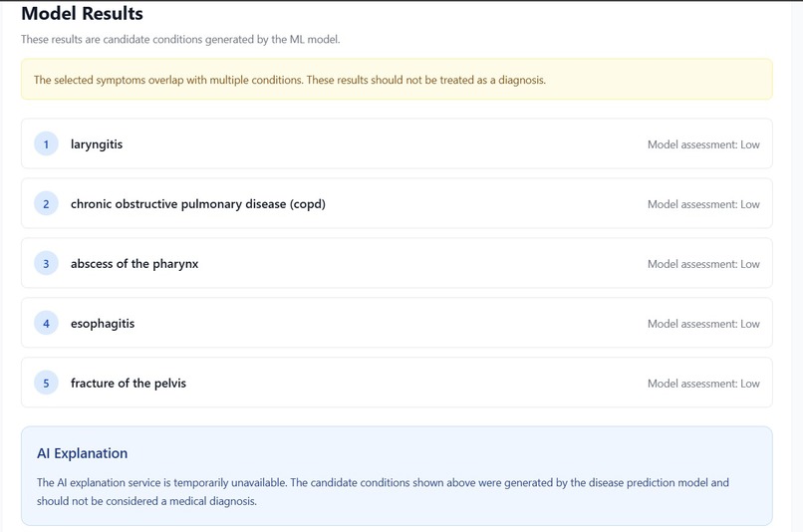Click model assessment Low in esophagitis row

point(703,324)
